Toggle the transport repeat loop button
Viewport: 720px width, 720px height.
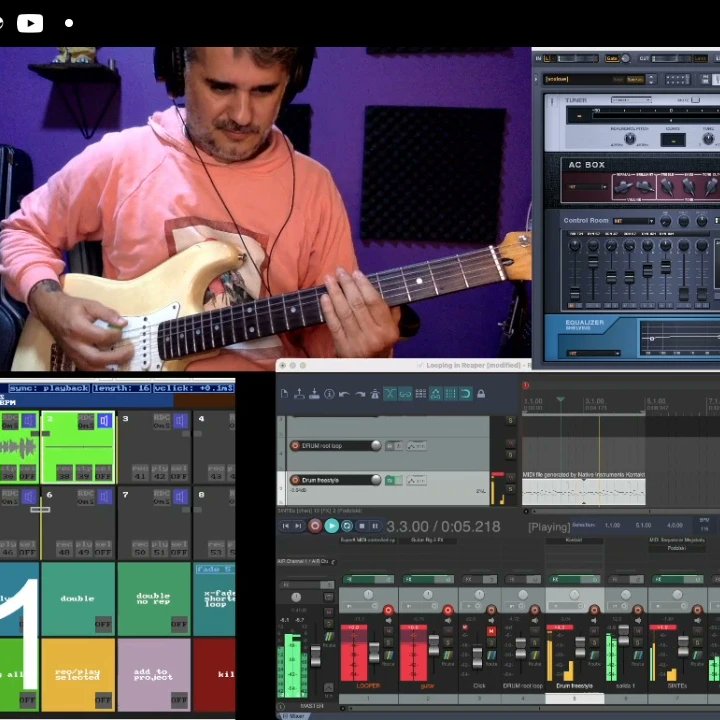(347, 526)
